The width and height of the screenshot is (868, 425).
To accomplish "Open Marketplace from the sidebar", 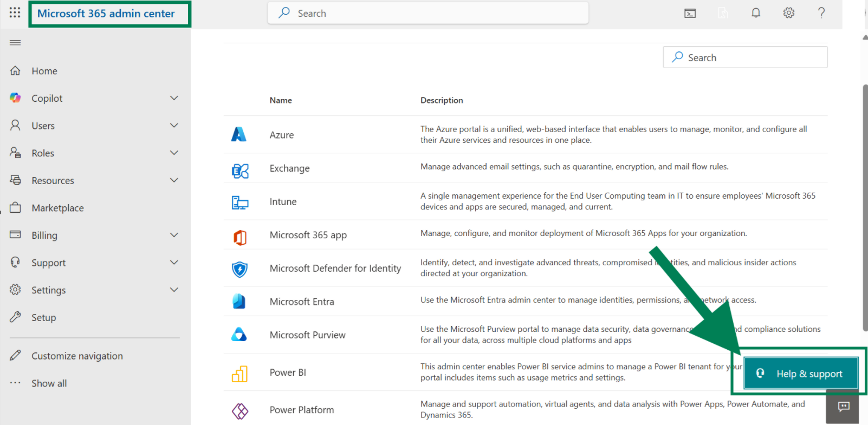I will pos(57,208).
